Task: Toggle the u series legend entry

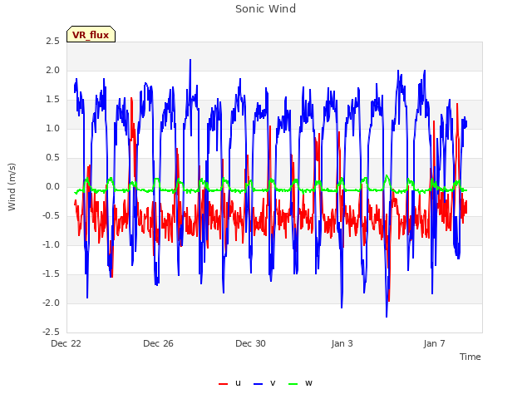Action: pos(229,383)
